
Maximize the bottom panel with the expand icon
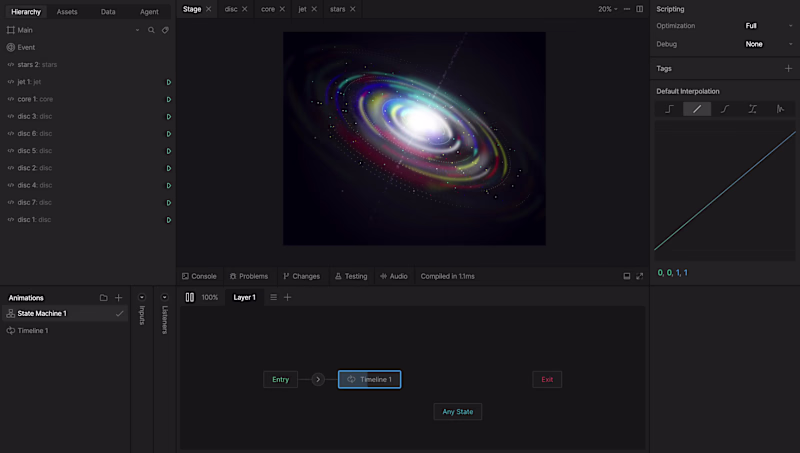(x=640, y=276)
